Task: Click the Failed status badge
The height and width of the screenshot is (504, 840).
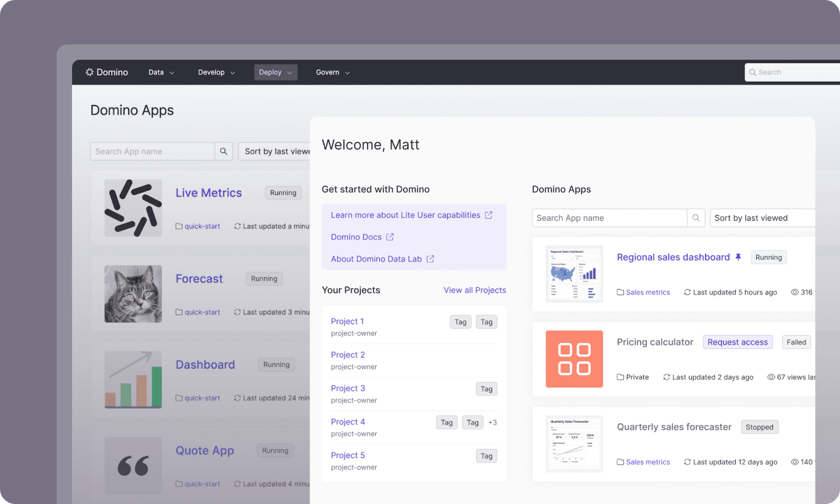Action: click(x=796, y=342)
